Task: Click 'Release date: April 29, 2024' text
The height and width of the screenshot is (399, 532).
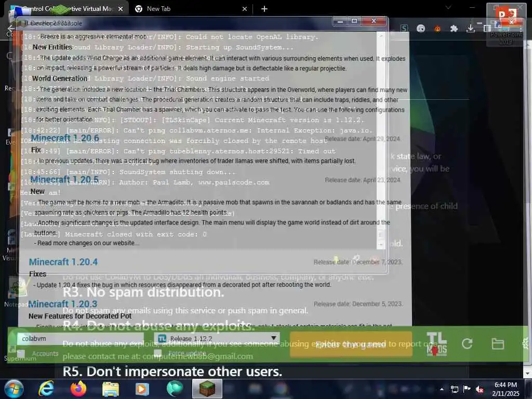Action: (362, 139)
